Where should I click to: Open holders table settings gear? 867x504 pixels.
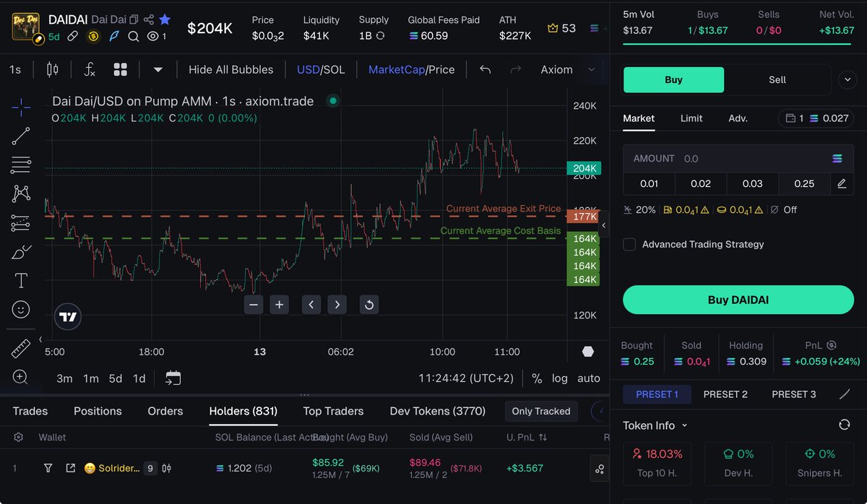[x=19, y=437]
